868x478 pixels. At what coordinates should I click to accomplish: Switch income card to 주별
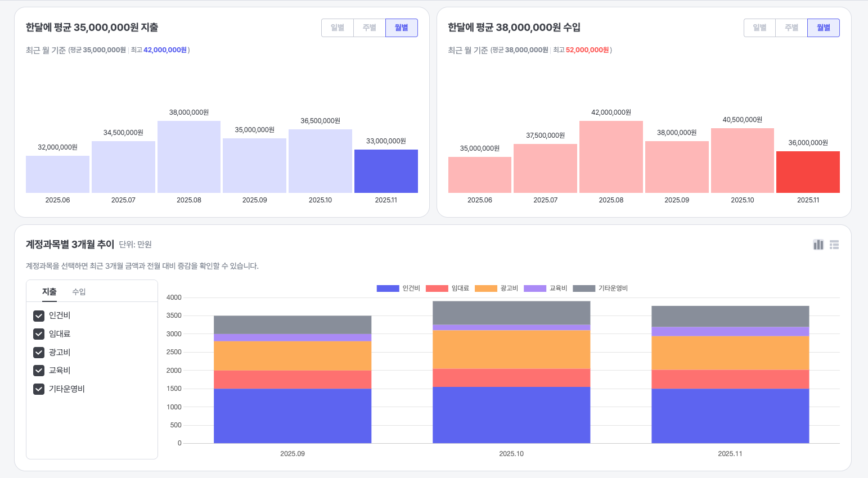tap(791, 28)
